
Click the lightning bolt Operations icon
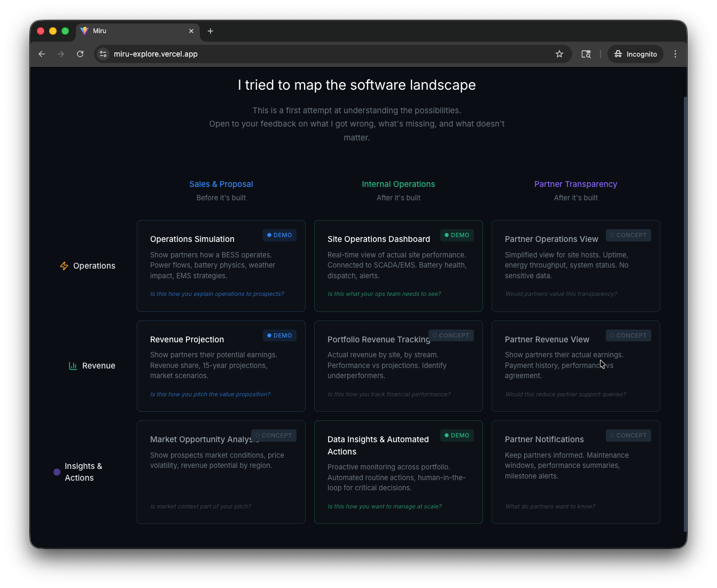(x=64, y=266)
